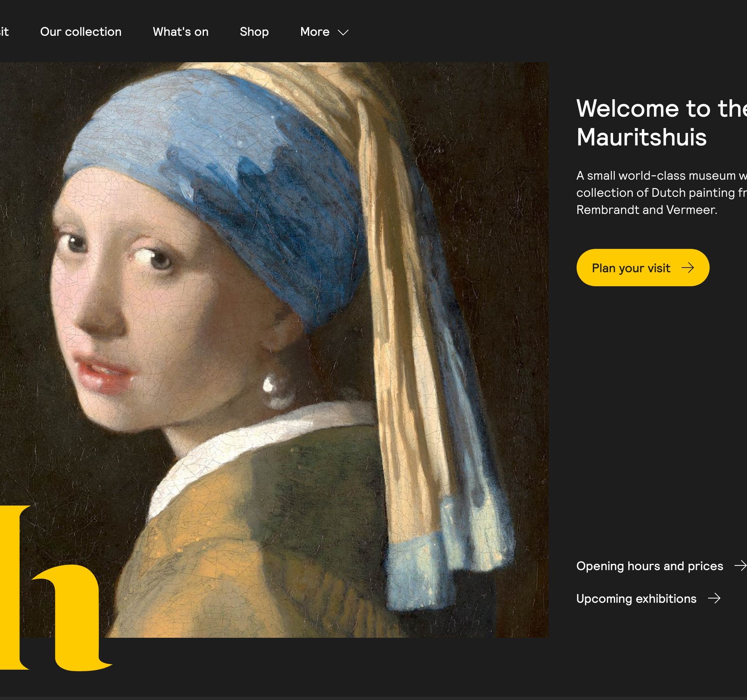Expand the More navigation dropdown
The height and width of the screenshot is (700, 747).
coord(324,32)
